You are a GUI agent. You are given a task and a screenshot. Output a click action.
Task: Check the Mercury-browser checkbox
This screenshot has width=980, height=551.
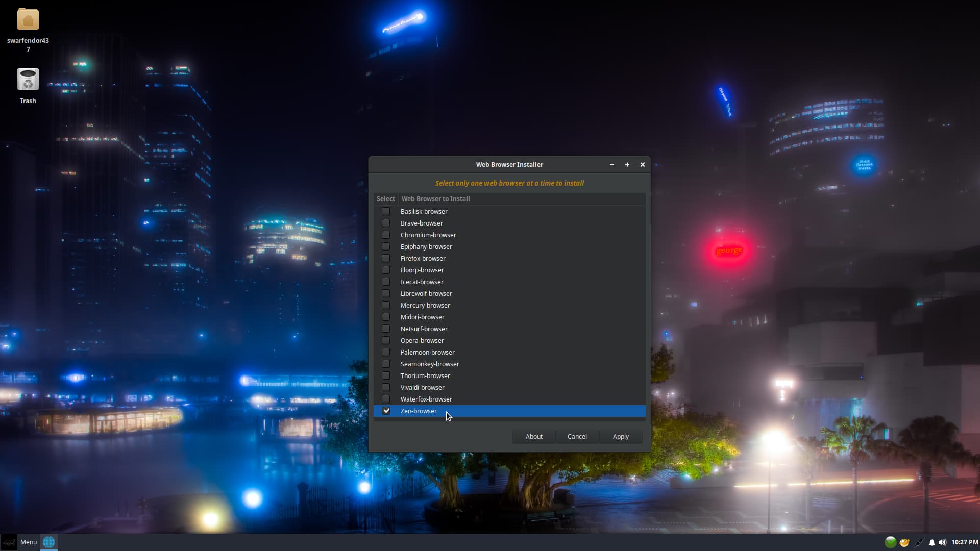[386, 305]
